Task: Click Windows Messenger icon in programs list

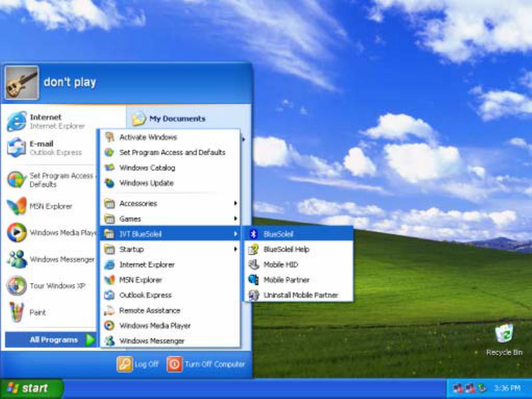Action: (109, 341)
